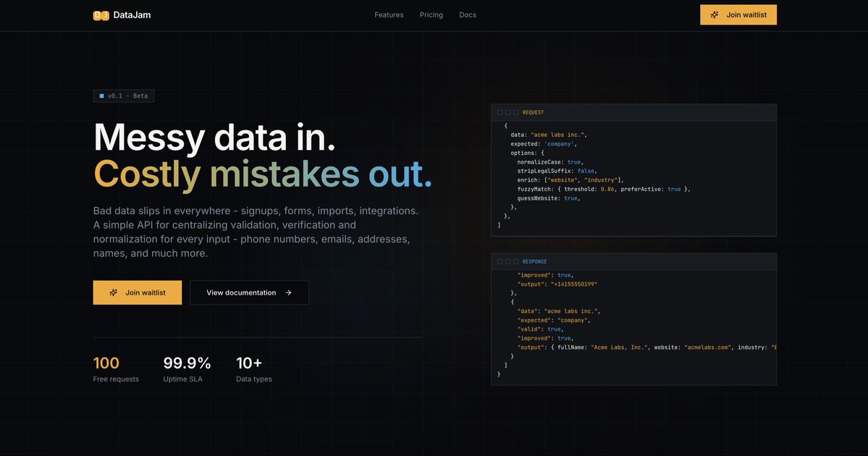Open the Pricing nav link
The width and height of the screenshot is (868, 456).
coord(431,15)
